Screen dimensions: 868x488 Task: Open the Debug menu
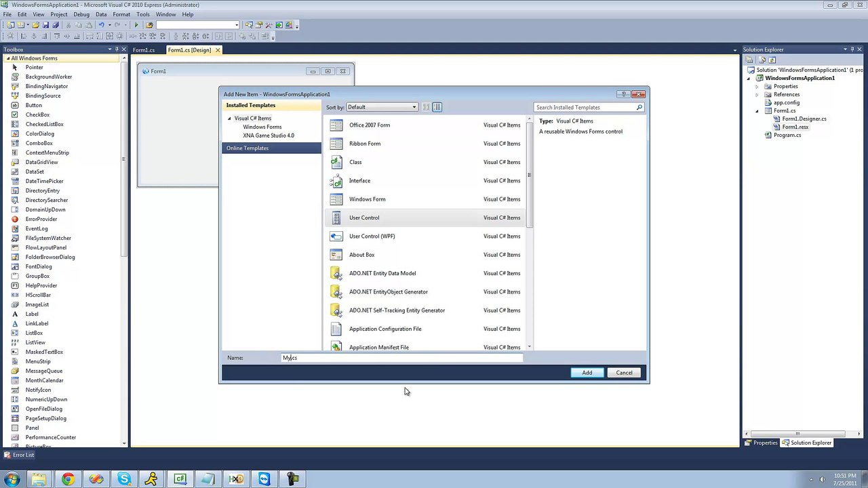[x=81, y=14]
